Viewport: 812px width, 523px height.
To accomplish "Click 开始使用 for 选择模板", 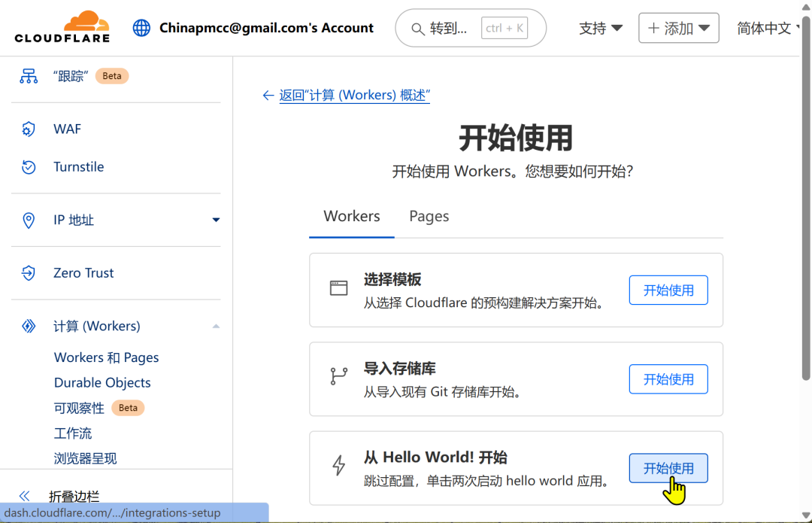I will coord(668,290).
